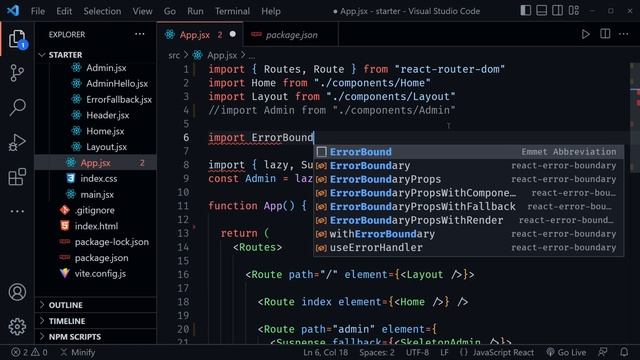
Task: Open the Help menu
Action: pyautogui.click(x=271, y=11)
